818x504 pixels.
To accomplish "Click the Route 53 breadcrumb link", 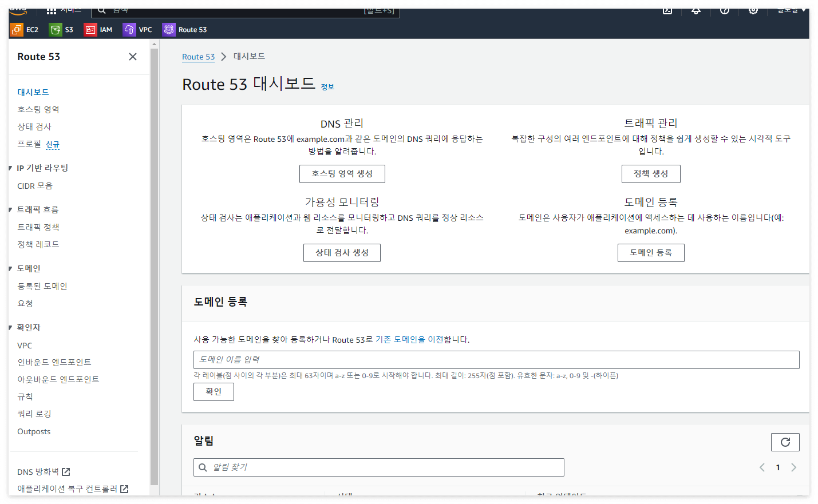I will pos(198,57).
